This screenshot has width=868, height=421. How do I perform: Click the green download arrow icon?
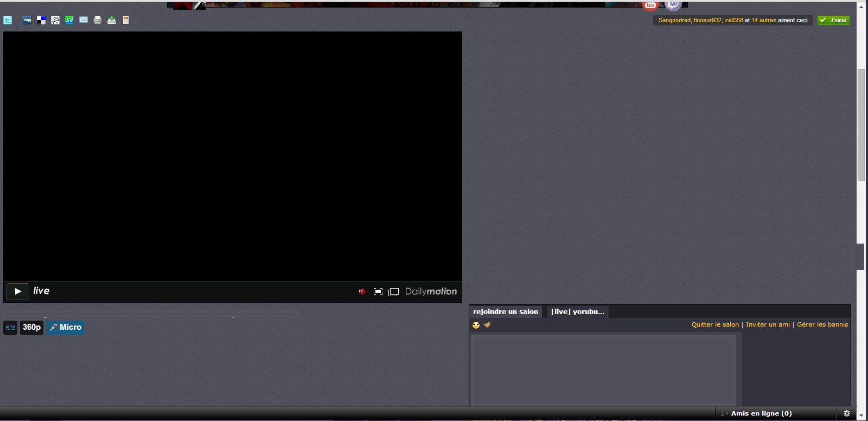tap(112, 20)
